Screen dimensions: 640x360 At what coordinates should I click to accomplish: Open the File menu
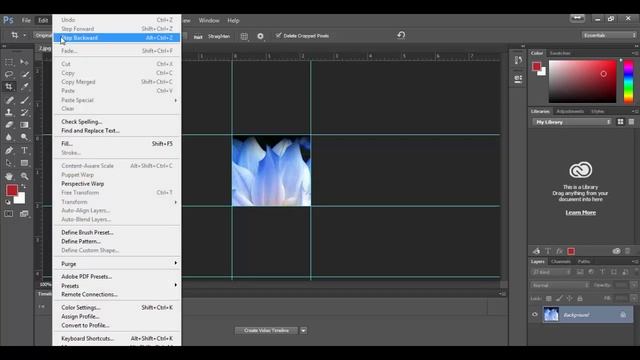[26, 20]
